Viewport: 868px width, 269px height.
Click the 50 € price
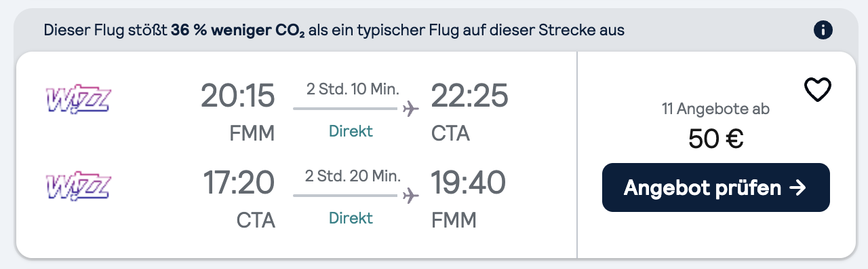(x=716, y=139)
